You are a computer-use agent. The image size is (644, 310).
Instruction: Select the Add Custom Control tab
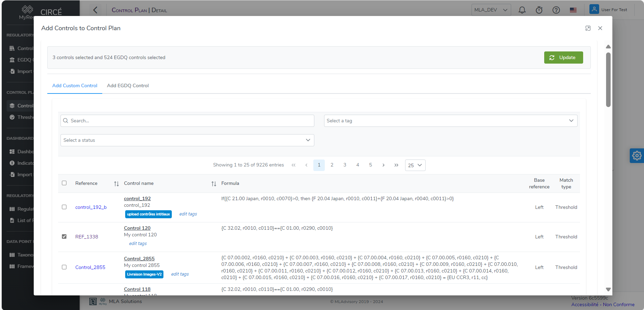[x=75, y=85]
